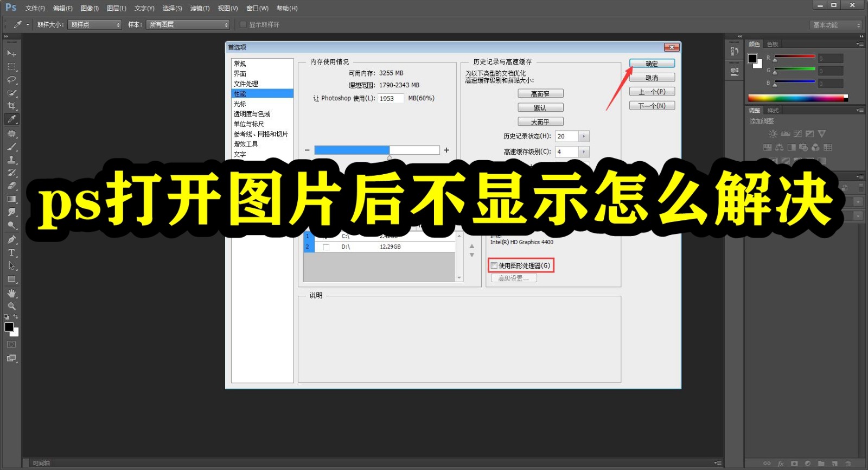This screenshot has height=470, width=868.
Task: Click the delete layer trash icon
Action: coord(848,463)
